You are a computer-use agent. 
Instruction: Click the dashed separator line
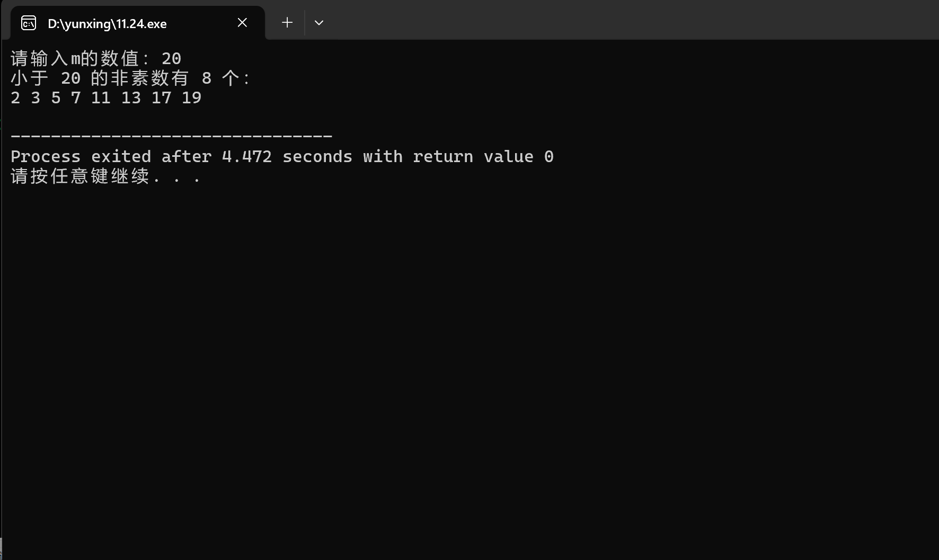[x=171, y=137]
